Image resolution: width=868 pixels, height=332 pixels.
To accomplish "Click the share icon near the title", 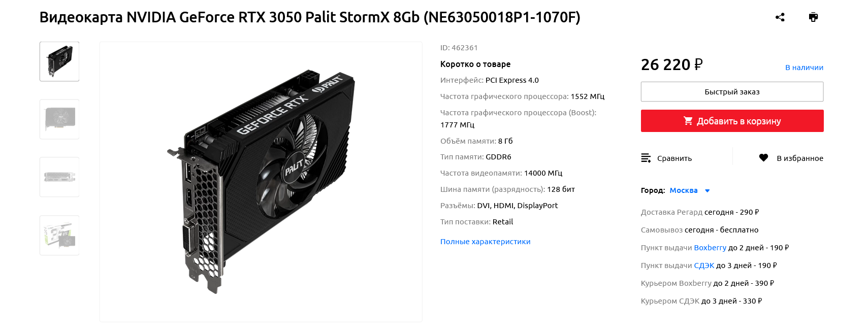I will [x=780, y=17].
